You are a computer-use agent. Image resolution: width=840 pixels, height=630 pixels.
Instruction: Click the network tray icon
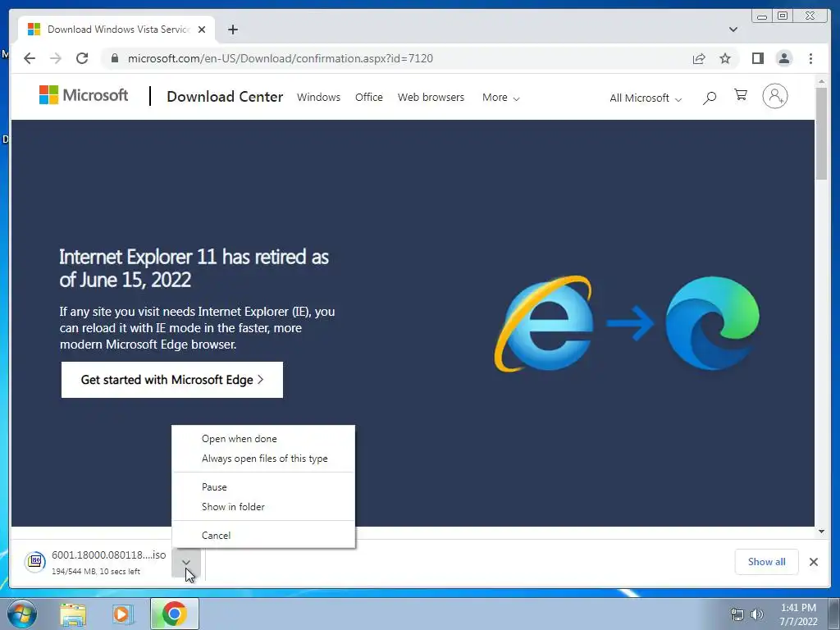[737, 614]
